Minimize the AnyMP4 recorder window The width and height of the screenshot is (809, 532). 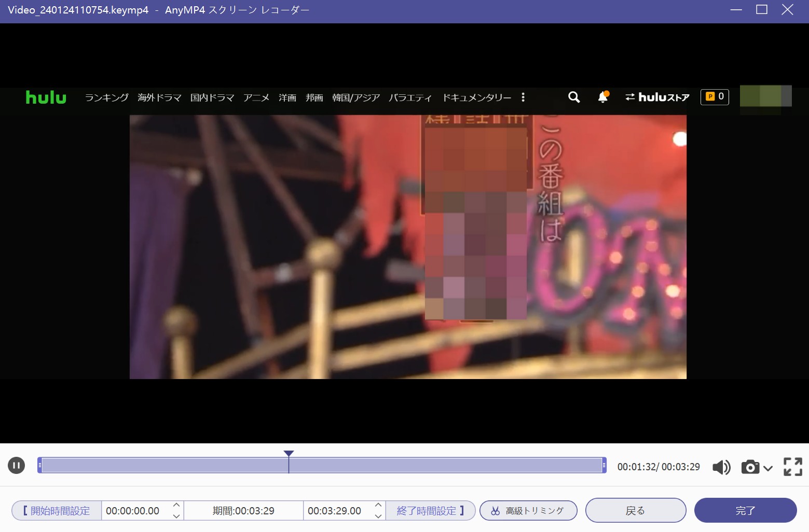[736, 10]
